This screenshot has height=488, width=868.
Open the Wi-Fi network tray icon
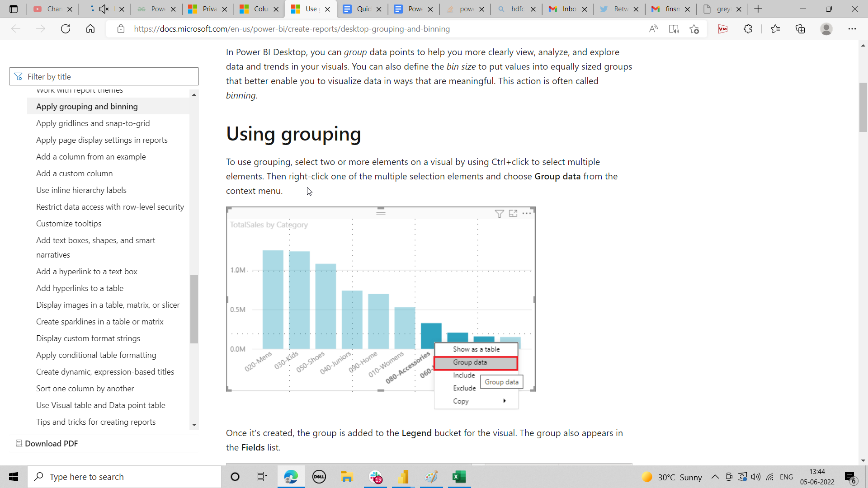(x=770, y=477)
